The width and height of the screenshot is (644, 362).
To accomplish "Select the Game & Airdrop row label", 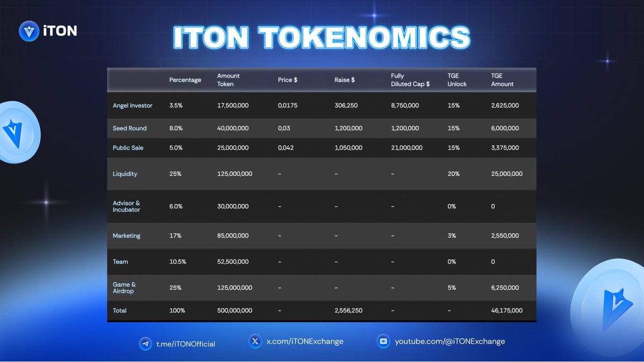I will pos(124,287).
